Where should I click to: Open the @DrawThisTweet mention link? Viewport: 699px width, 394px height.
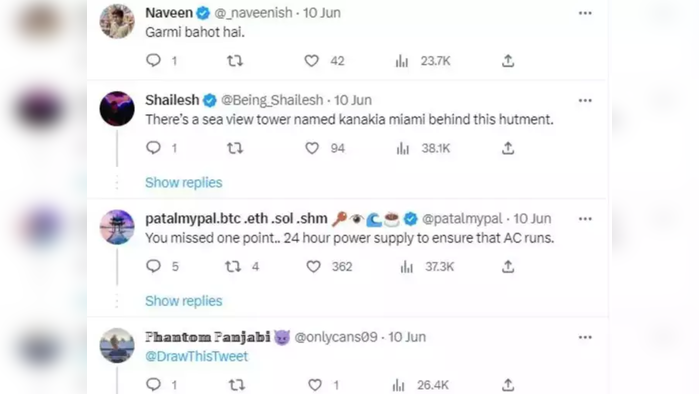click(197, 357)
